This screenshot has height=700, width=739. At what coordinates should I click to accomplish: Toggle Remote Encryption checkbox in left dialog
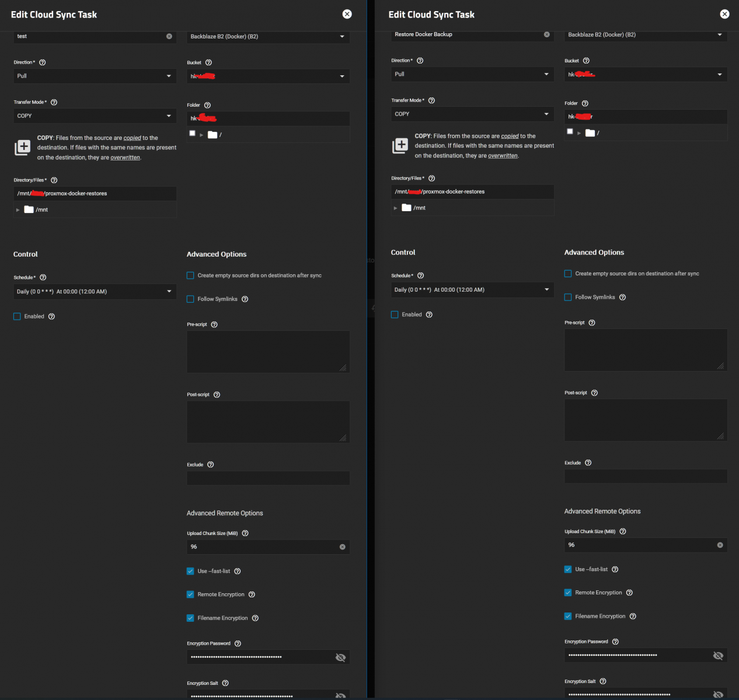(190, 594)
